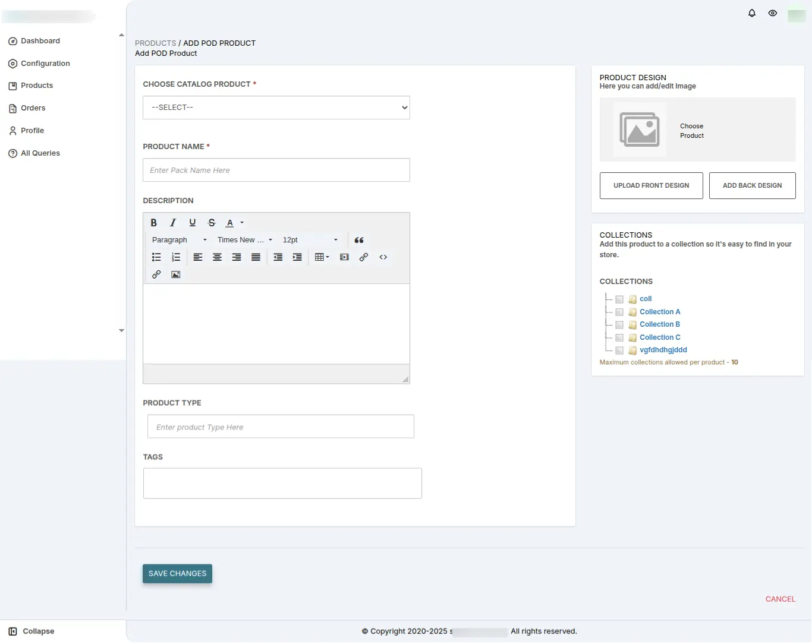The width and height of the screenshot is (812, 644).
Task: Select the vgfdhdhgjddd collection checkbox
Action: pos(619,351)
